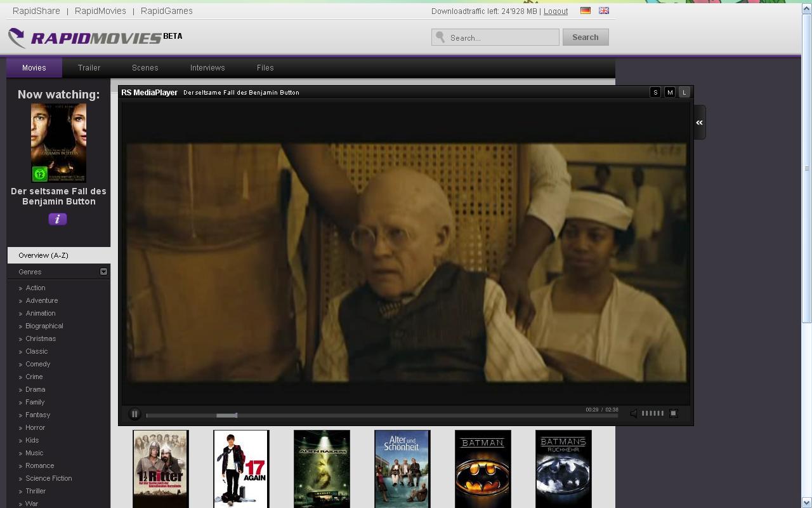The height and width of the screenshot is (508, 812).
Task: Select the Horror genre
Action: (36, 427)
